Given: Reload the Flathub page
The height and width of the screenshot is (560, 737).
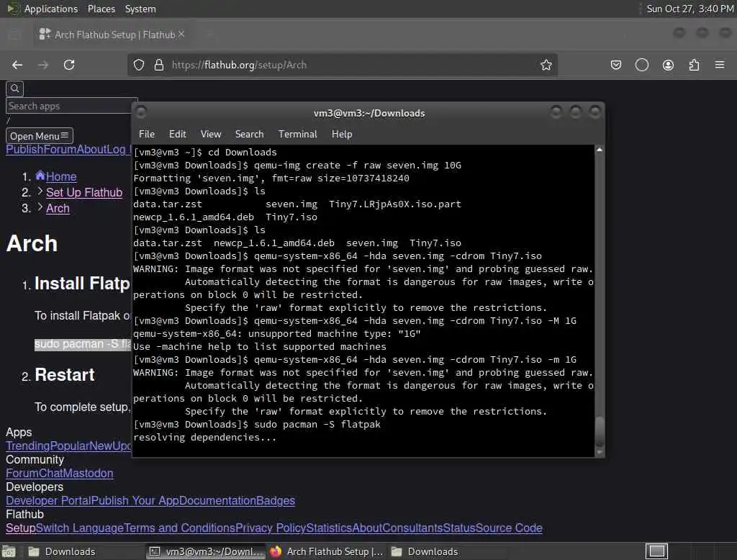Looking at the screenshot, I should point(69,65).
